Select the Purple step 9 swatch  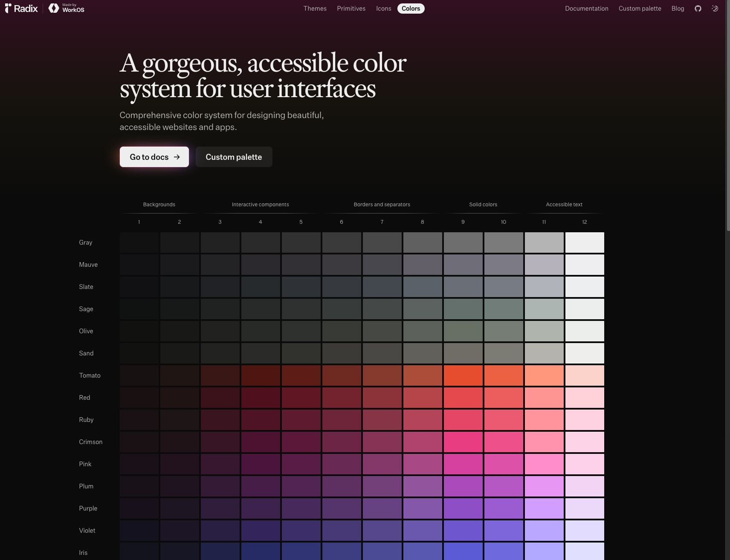pyautogui.click(x=463, y=508)
